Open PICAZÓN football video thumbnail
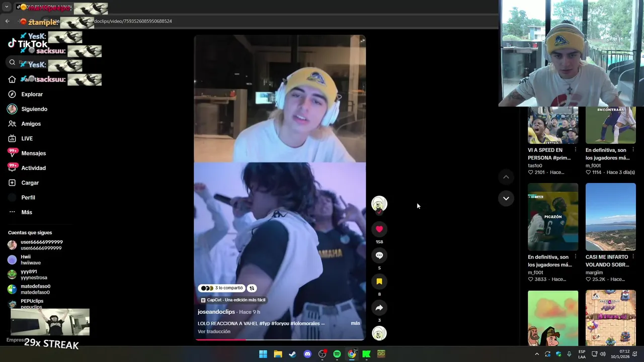The width and height of the screenshot is (644, 362). pyautogui.click(x=553, y=217)
